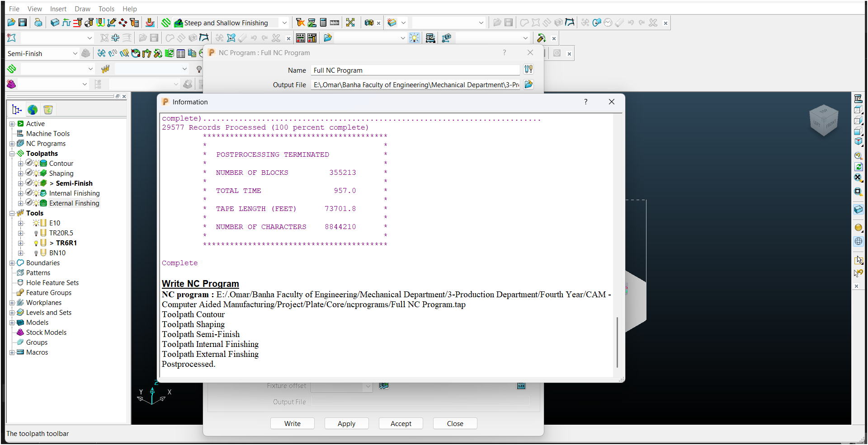Click the Accept button in NC Program dialog

point(401,423)
